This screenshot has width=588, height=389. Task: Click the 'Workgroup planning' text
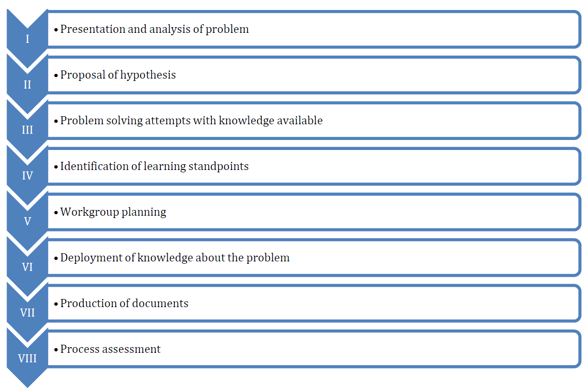113,212
